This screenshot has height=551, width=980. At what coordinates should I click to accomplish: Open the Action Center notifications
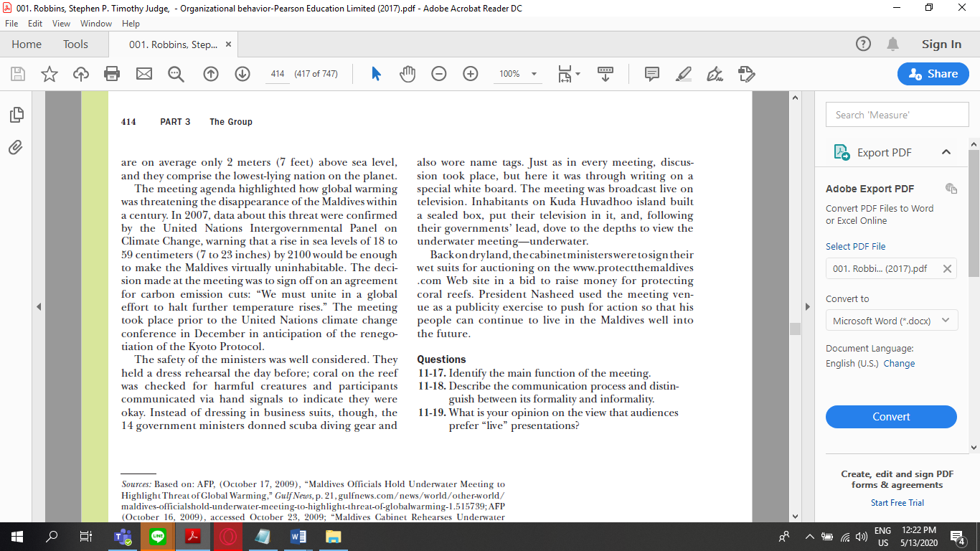click(x=957, y=537)
